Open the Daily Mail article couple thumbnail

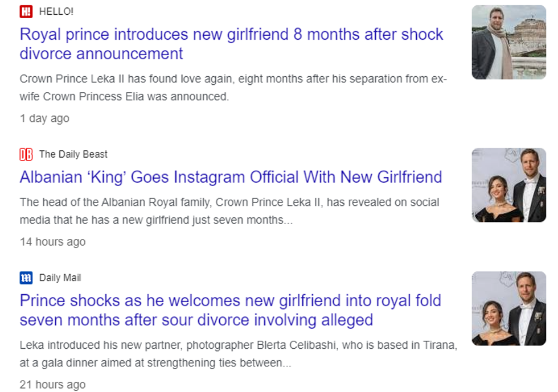pos(508,308)
